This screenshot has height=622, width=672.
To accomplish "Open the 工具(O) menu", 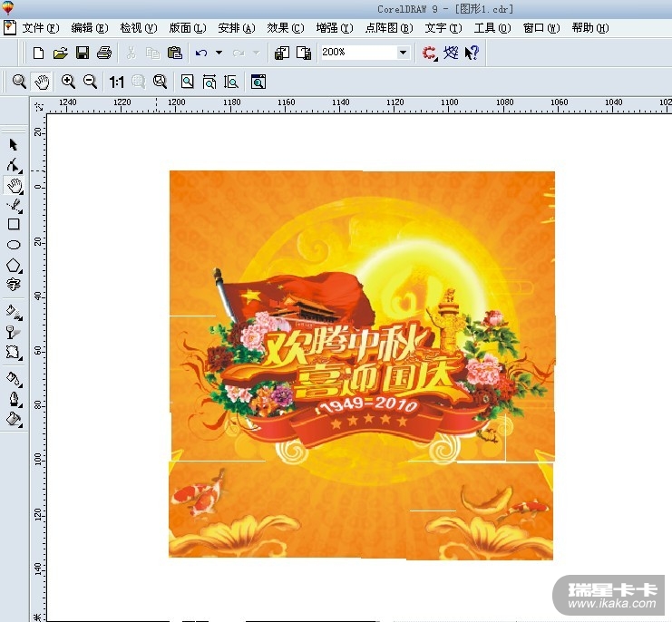I will click(x=492, y=28).
